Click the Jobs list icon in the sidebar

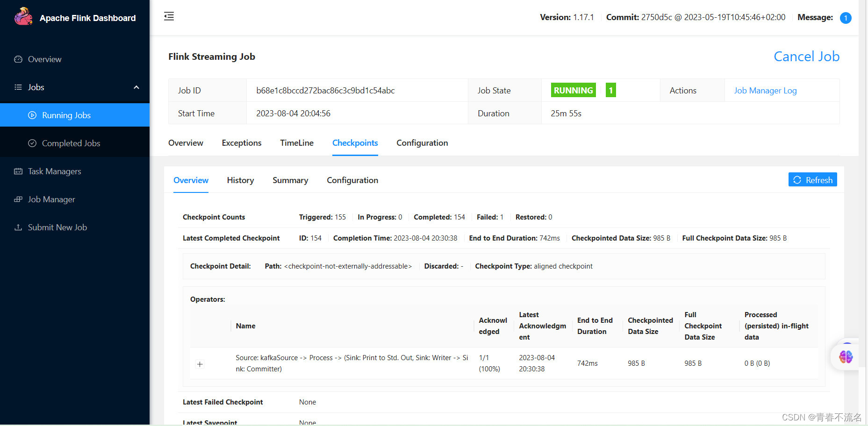(18, 87)
